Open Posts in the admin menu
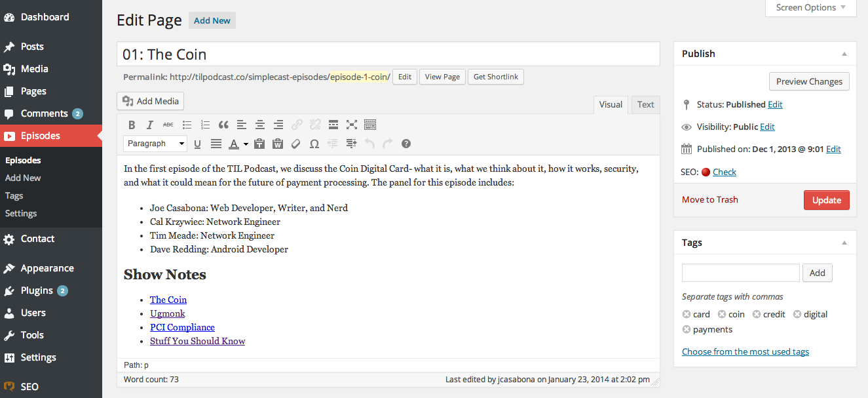 pos(51,47)
